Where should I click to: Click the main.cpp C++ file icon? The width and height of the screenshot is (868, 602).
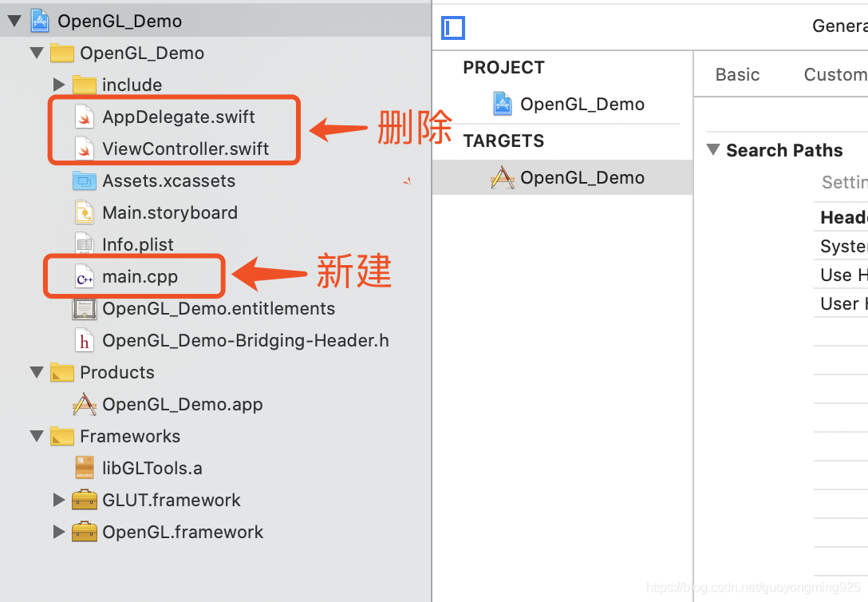84,278
